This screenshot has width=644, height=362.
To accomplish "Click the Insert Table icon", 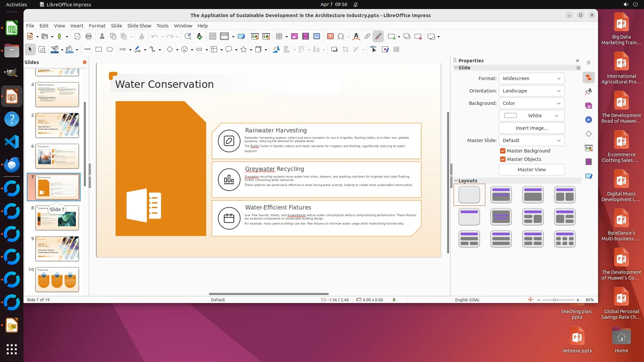I will tap(279, 37).
